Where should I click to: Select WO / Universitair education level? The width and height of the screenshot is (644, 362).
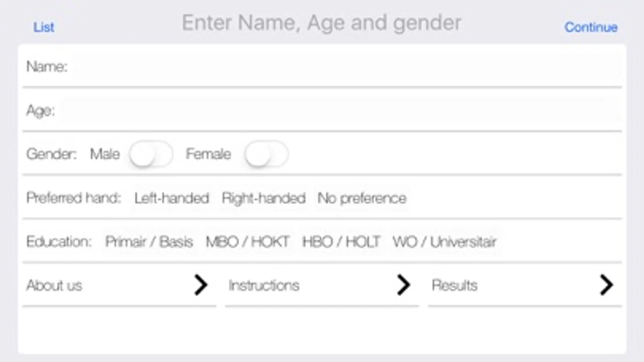pyautogui.click(x=444, y=242)
